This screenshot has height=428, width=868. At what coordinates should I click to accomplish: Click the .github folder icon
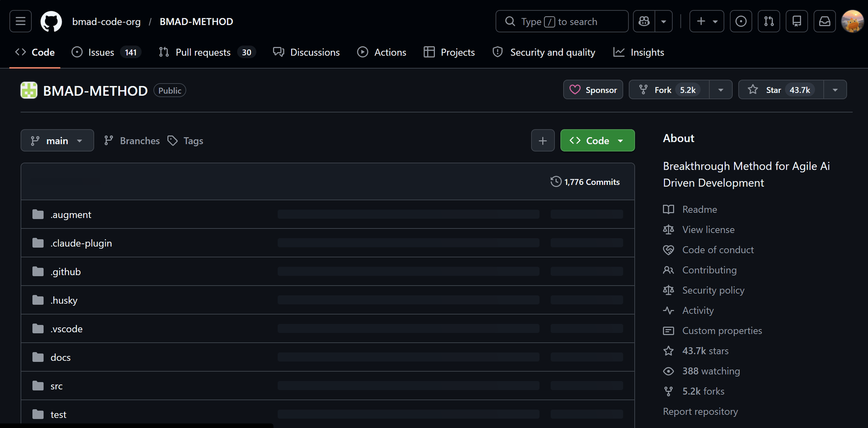[38, 271]
